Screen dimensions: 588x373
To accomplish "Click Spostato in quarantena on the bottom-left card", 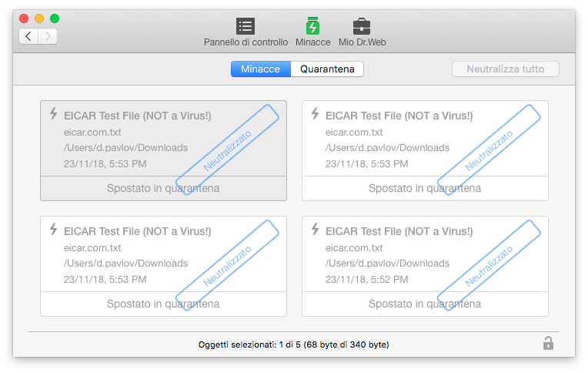I will click(x=163, y=304).
